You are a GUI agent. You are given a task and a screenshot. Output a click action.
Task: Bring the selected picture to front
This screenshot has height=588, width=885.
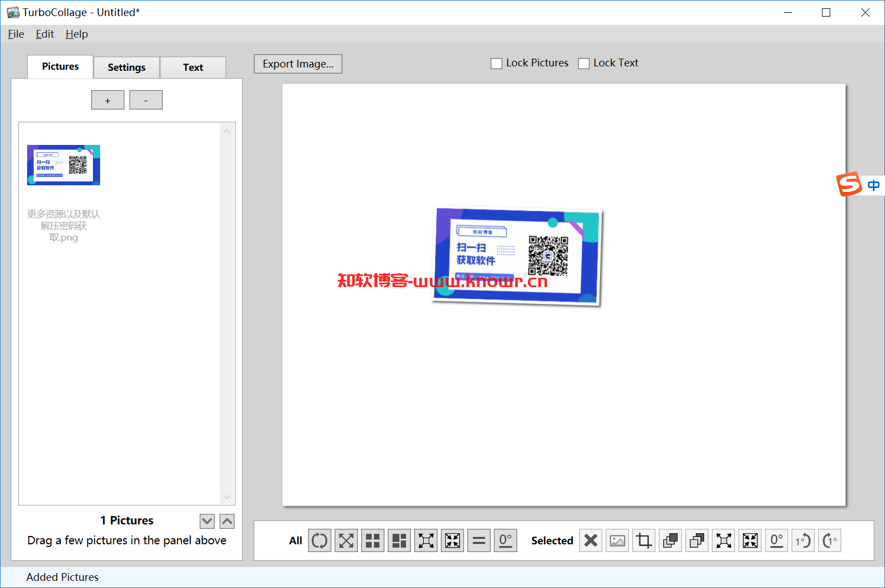[x=670, y=540]
